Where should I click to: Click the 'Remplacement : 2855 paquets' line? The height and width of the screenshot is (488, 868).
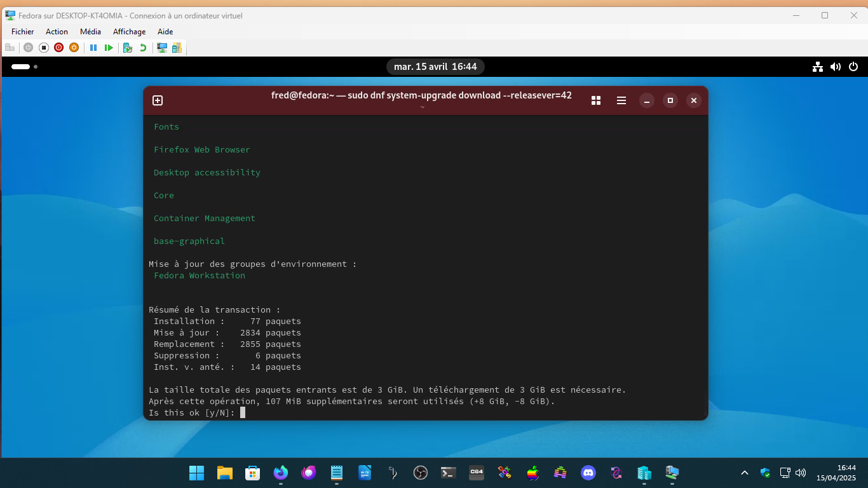[x=227, y=344]
